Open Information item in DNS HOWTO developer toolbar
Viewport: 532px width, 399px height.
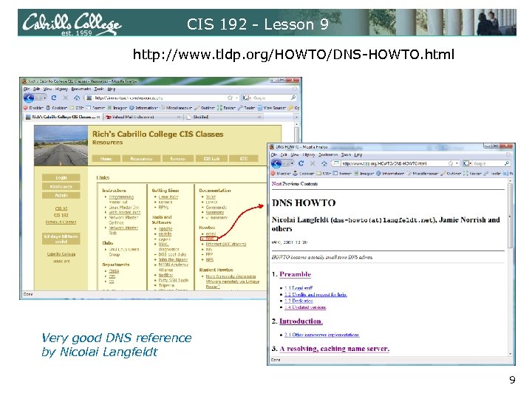391,173
